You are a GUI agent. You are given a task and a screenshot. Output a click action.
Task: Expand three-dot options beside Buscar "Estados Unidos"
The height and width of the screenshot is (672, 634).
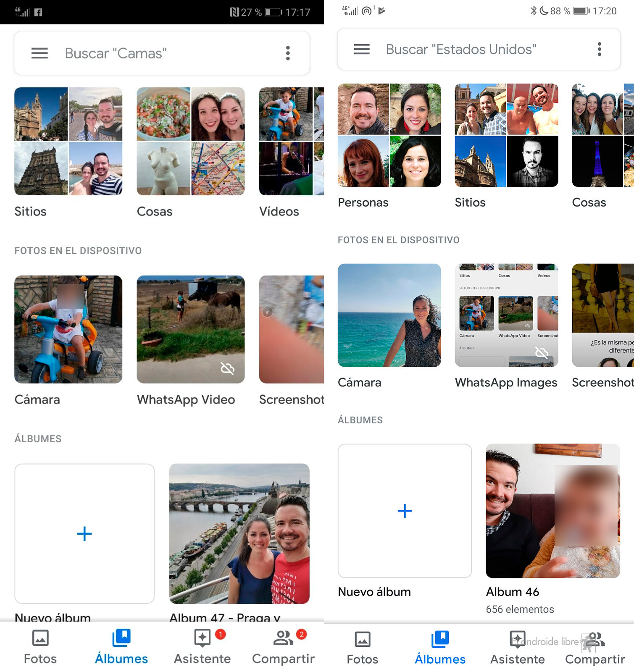coord(599,50)
